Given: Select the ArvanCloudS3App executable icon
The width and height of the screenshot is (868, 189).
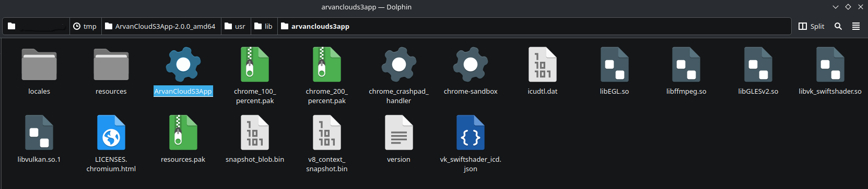Looking at the screenshot, I should pos(183,64).
